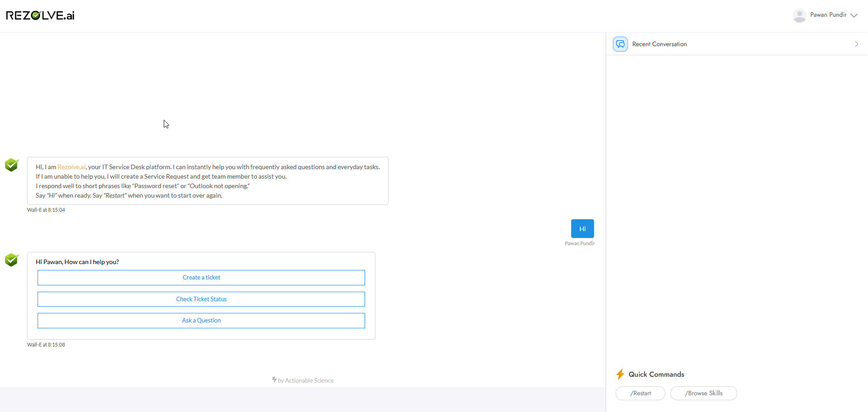Click the bot avatar beside the welcome message

click(12, 165)
